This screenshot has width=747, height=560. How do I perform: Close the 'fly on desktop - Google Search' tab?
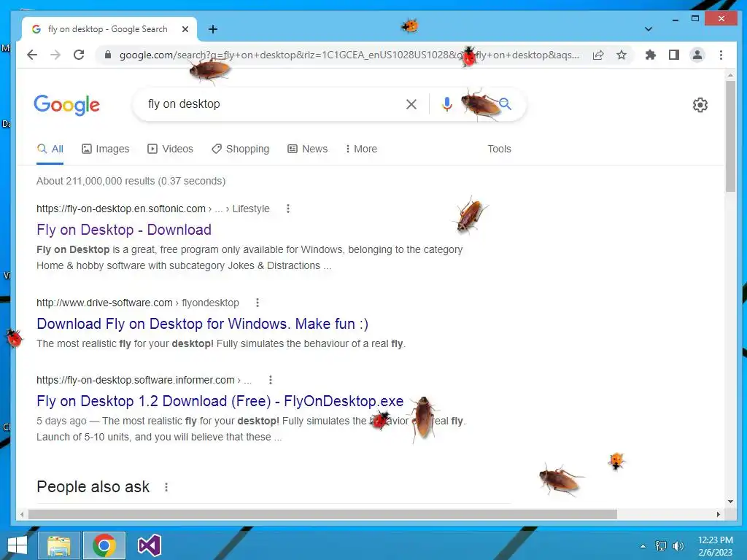(185, 29)
